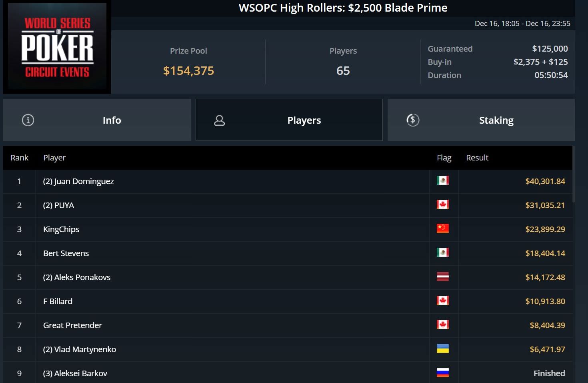588x383 pixels.
Task: Click Juan Dominguez's Mexico flag icon
Action: pyautogui.click(x=442, y=180)
